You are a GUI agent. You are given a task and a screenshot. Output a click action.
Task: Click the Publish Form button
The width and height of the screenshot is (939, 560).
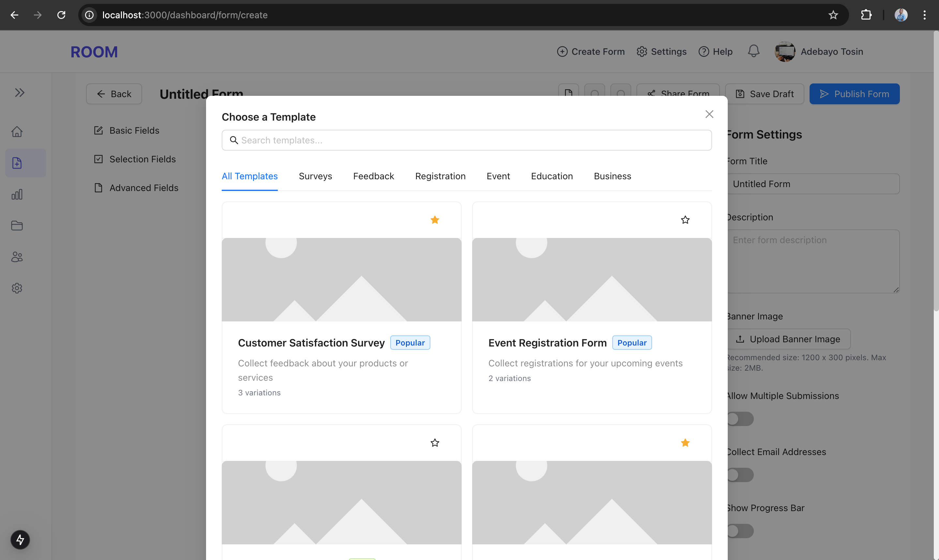(855, 94)
